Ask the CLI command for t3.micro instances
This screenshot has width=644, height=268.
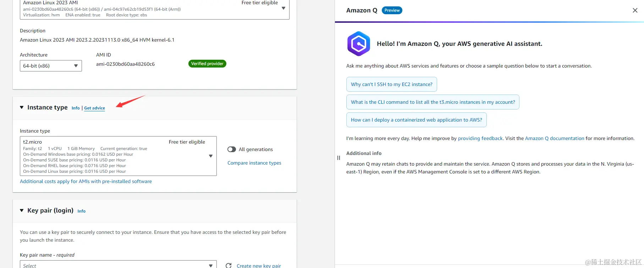[x=433, y=102]
